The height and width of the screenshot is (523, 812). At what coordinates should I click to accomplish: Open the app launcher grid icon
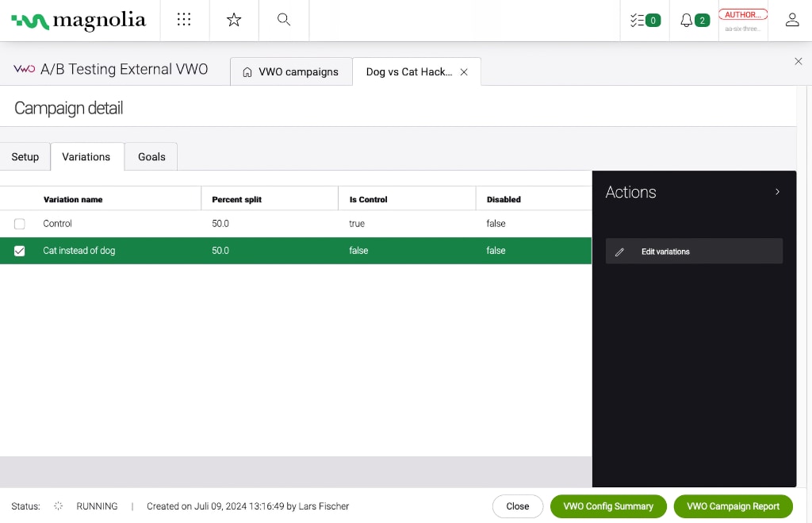[184, 20]
